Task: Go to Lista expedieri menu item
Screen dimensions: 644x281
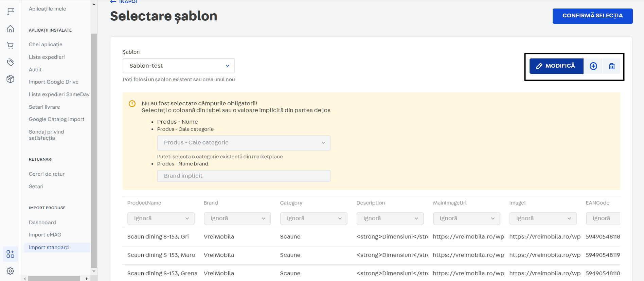Action: click(x=47, y=57)
